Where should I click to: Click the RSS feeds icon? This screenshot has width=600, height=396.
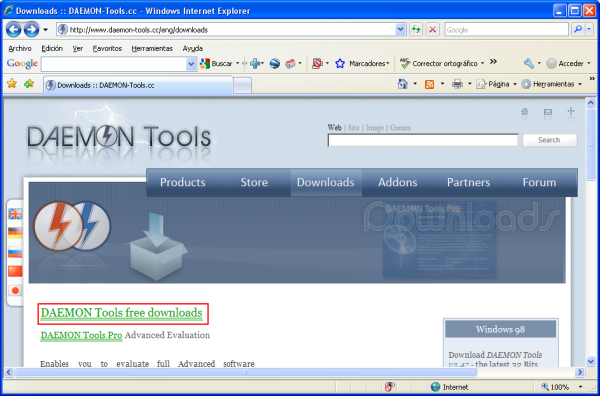pyautogui.click(x=430, y=84)
